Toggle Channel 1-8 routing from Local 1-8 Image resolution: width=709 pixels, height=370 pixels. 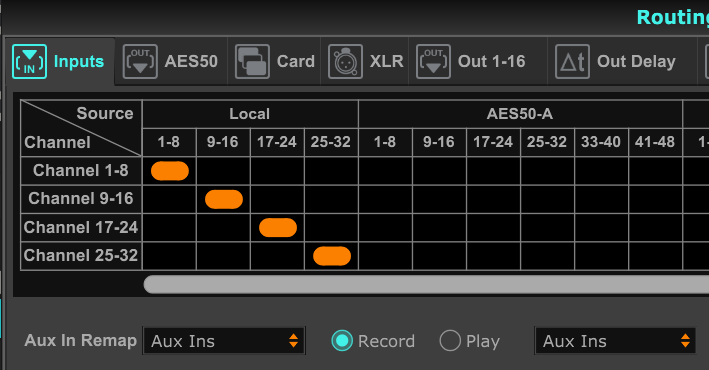tap(170, 171)
